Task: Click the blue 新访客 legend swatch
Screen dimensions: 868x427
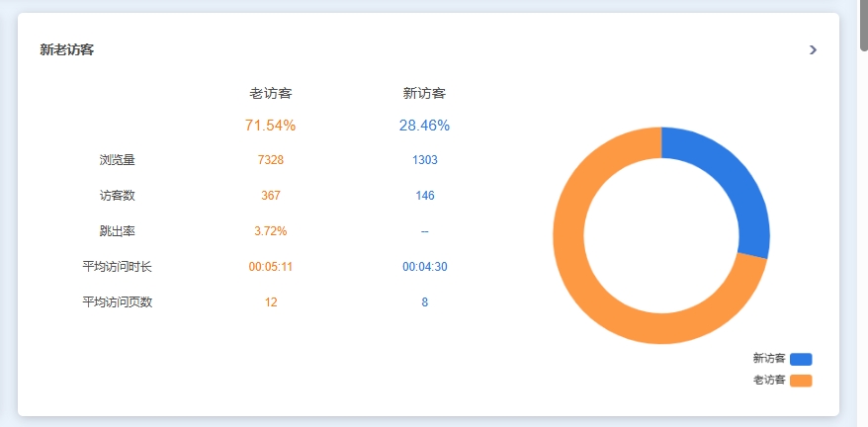Action: tap(801, 359)
